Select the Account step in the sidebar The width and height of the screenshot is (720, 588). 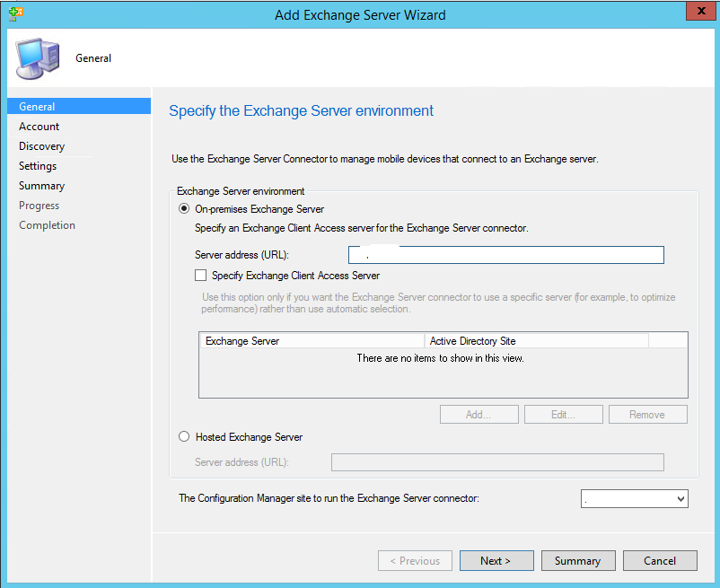coord(39,126)
